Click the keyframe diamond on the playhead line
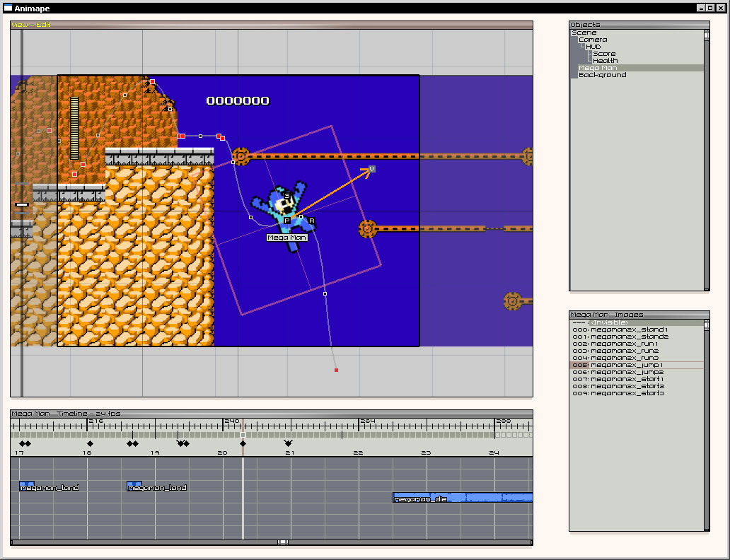 [243, 443]
